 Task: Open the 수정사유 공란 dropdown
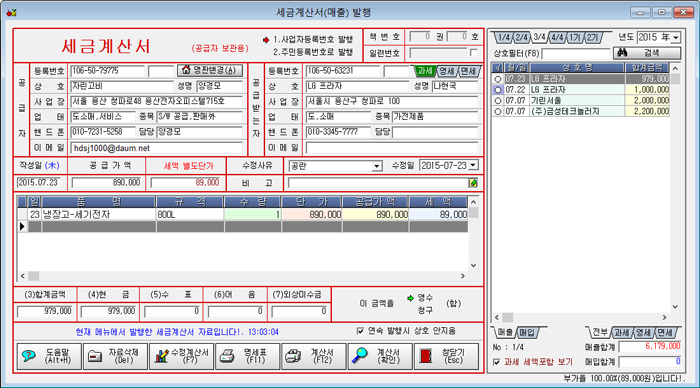coord(377,166)
